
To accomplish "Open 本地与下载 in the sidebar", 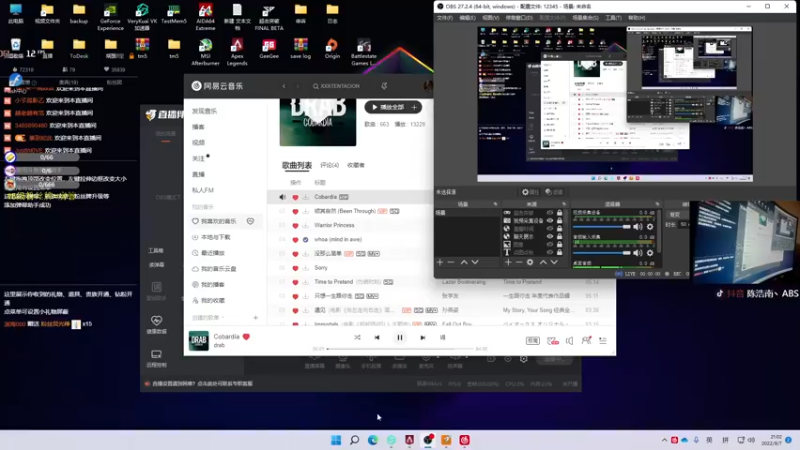I will point(211,237).
